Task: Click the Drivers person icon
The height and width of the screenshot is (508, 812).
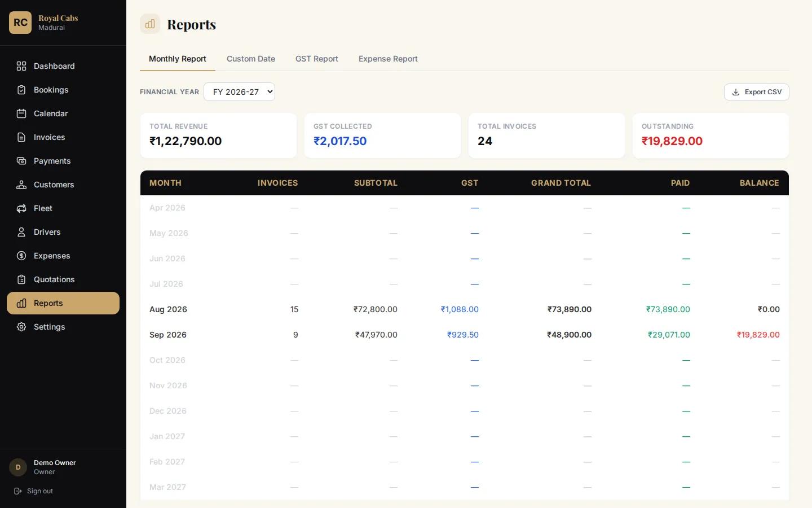Action: point(21,232)
